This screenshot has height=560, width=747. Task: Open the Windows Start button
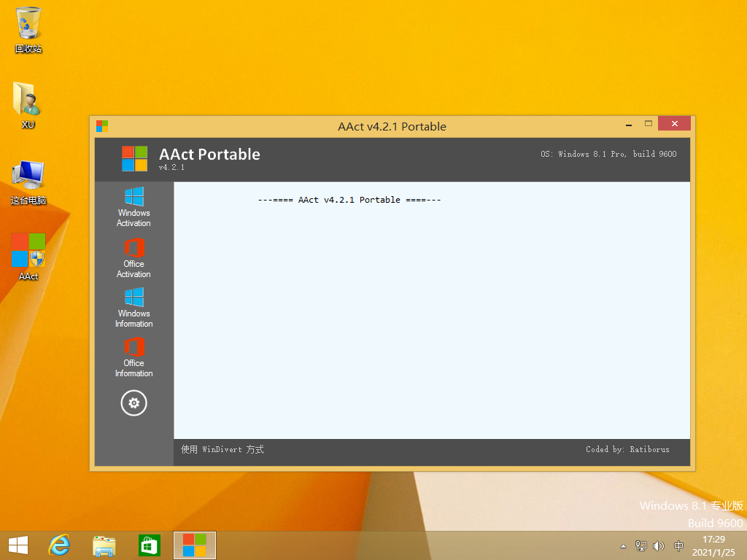click(x=18, y=545)
